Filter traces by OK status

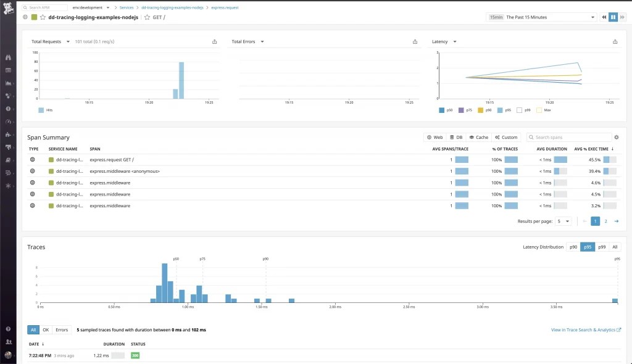46,329
